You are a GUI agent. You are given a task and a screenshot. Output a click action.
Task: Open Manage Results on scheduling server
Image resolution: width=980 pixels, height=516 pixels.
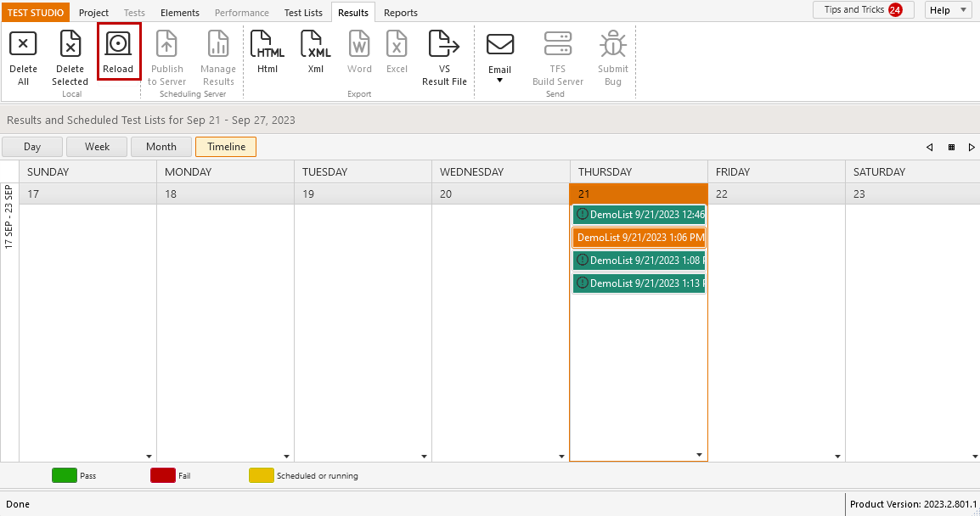pos(218,44)
